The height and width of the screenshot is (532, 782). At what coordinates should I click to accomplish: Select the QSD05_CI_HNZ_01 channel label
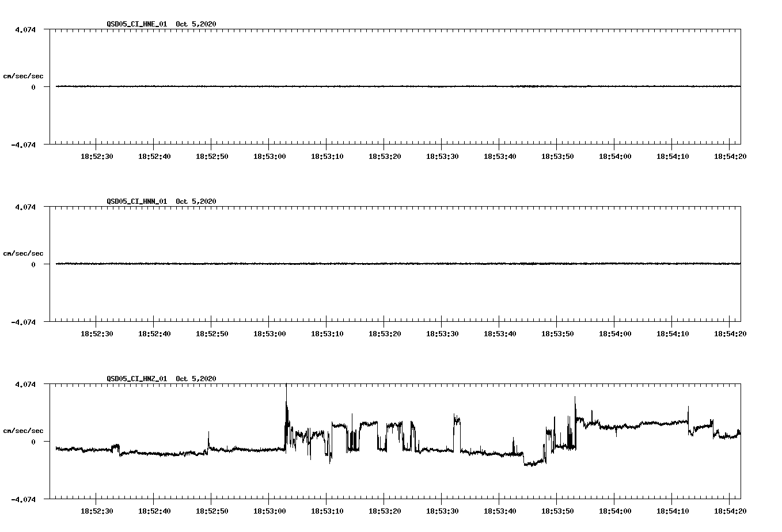[136, 379]
